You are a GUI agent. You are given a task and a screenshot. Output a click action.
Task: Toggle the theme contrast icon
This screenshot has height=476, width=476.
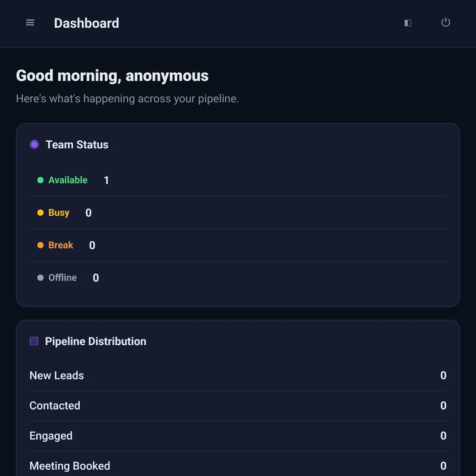pyautogui.click(x=408, y=23)
